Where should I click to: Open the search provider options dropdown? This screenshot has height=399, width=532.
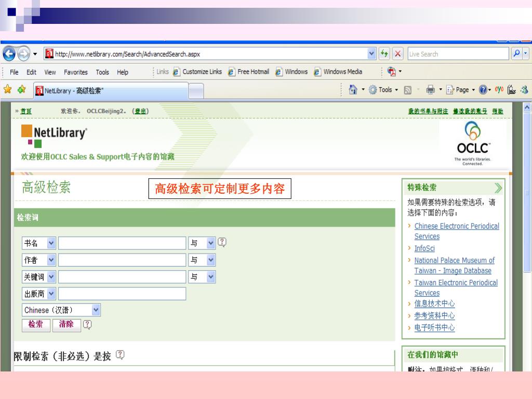click(x=526, y=54)
